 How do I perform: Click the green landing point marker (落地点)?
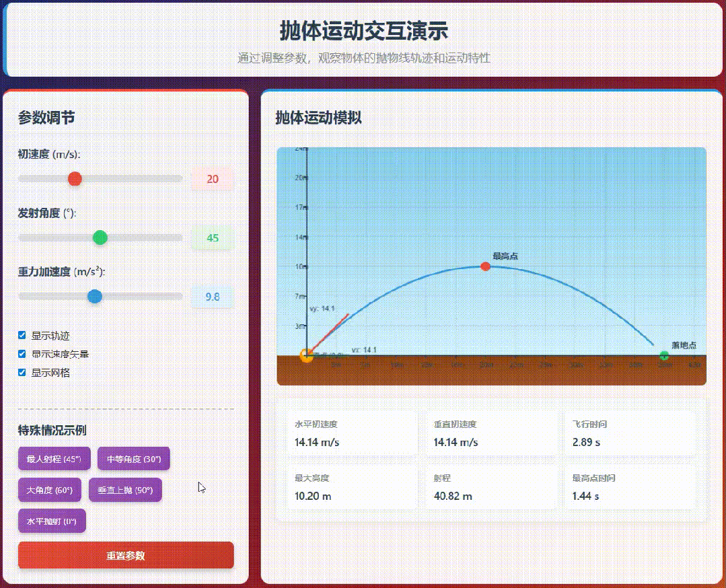(665, 355)
